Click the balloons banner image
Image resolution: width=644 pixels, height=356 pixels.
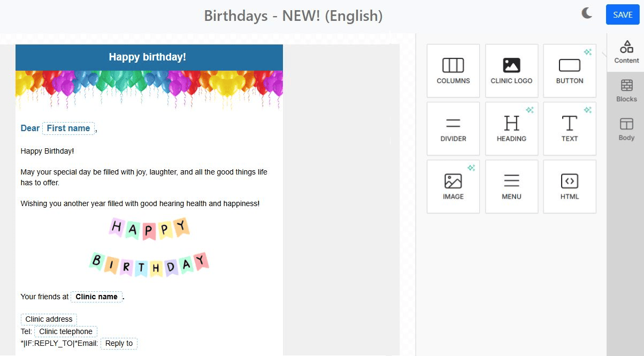(x=149, y=89)
